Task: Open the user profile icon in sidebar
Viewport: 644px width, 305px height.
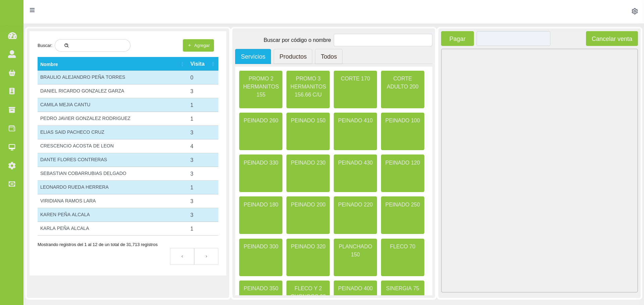Action: [12, 54]
